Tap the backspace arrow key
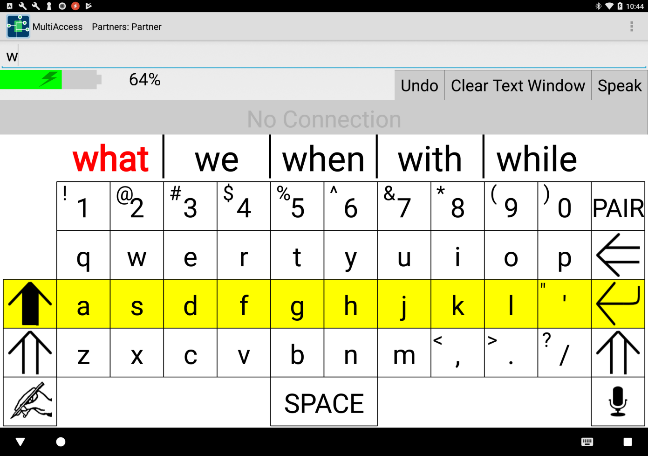Viewport: 648px width, 456px height. (x=618, y=256)
